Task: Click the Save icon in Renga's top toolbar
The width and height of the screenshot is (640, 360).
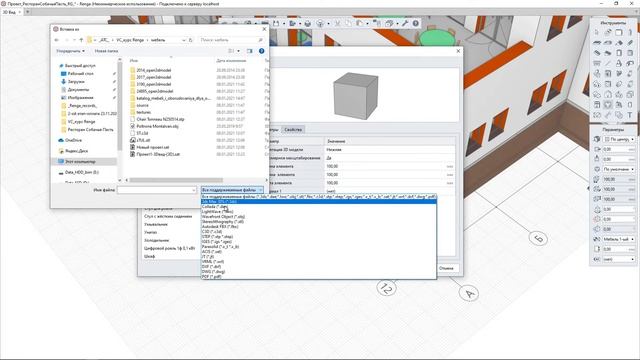Action: 276,24
